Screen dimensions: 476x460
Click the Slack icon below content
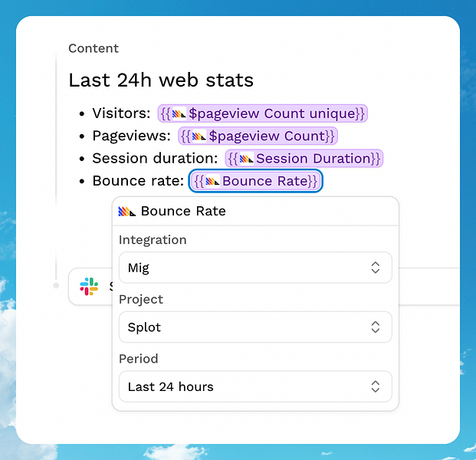[89, 286]
